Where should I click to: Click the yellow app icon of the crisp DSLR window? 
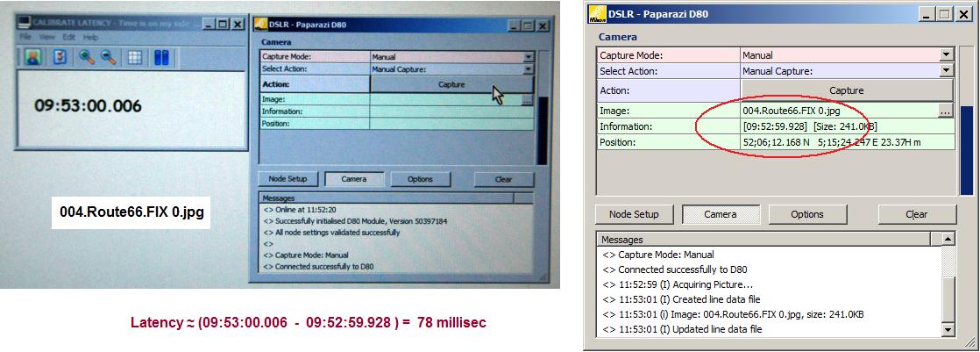pyautogui.click(x=597, y=14)
